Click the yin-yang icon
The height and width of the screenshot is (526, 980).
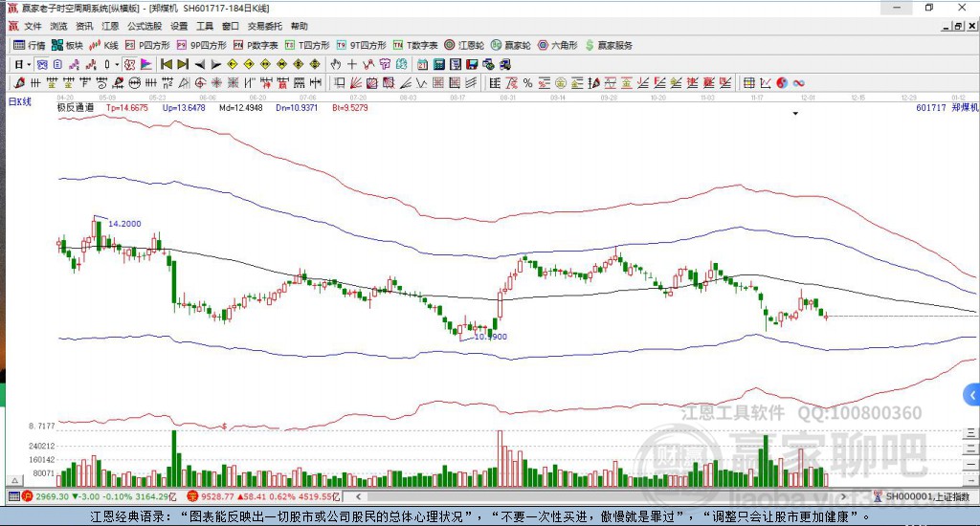click(782, 83)
